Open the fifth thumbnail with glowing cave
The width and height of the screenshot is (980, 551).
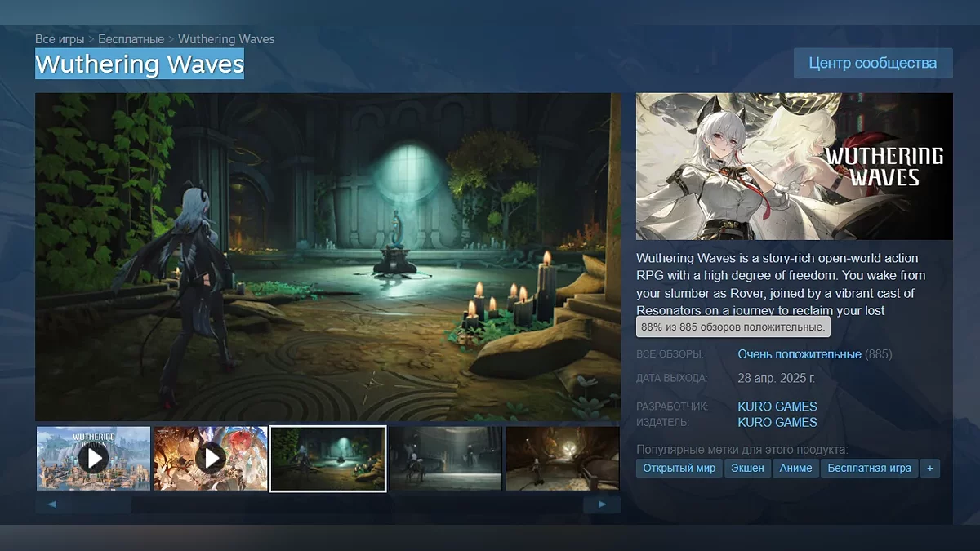point(562,458)
